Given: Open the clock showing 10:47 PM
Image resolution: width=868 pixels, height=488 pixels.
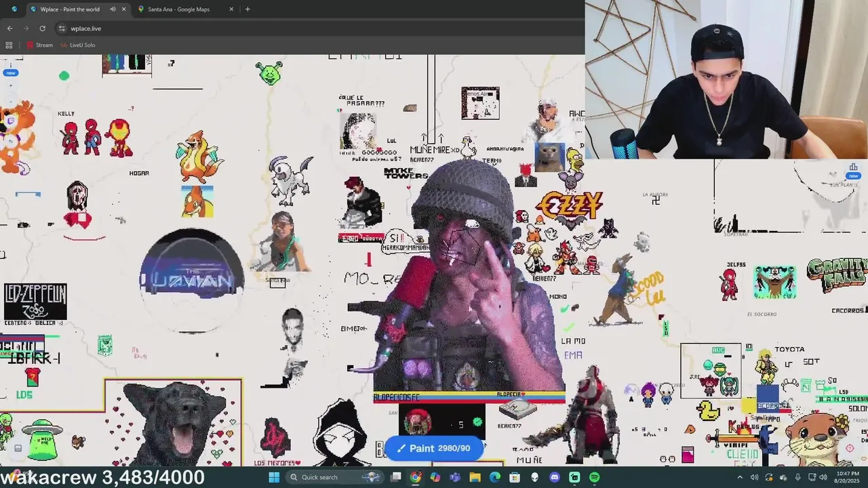Looking at the screenshot, I should pos(846,477).
